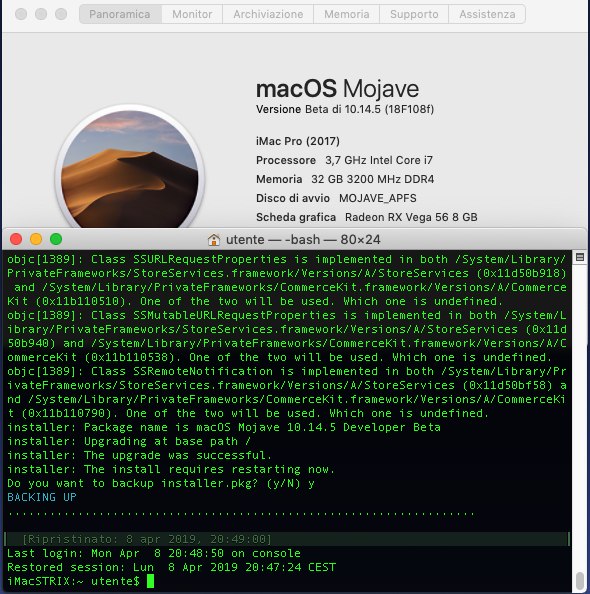The image size is (590, 594).
Task: Open the Archiviazione tab
Action: 268,14
